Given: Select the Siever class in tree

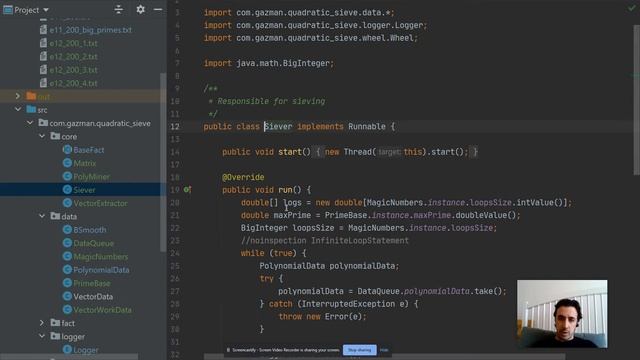Looking at the screenshot, I should coord(84,190).
